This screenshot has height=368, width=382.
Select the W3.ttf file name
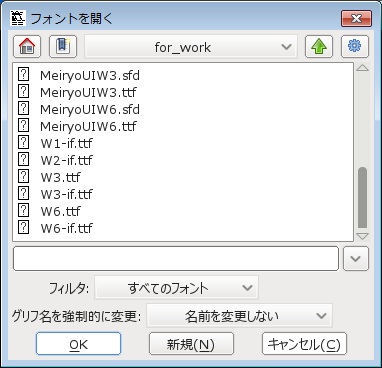point(60,177)
